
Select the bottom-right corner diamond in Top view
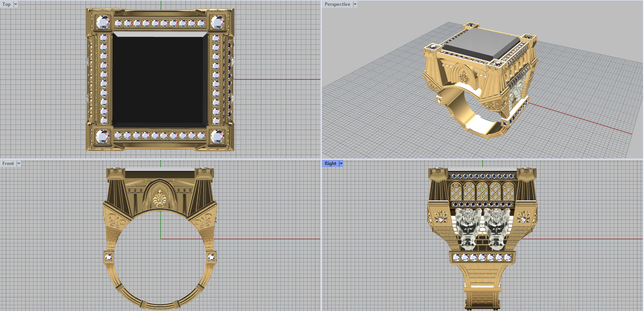(218, 137)
